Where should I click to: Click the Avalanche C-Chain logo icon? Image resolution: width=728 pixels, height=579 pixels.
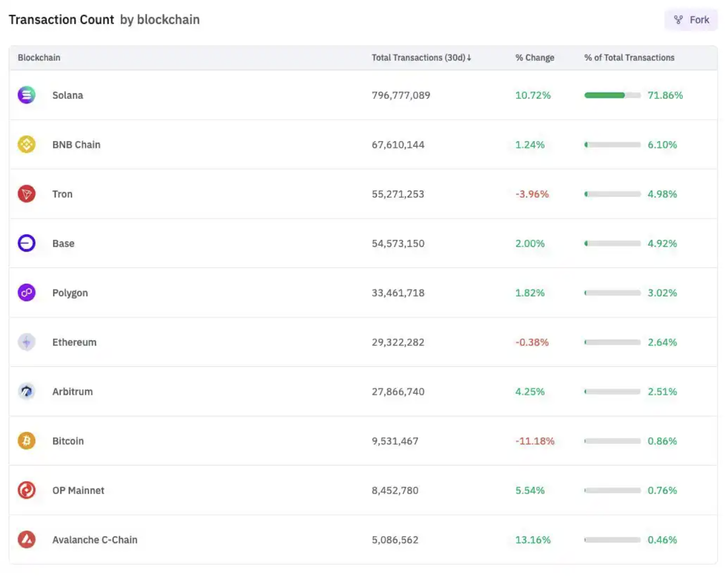pyautogui.click(x=27, y=540)
